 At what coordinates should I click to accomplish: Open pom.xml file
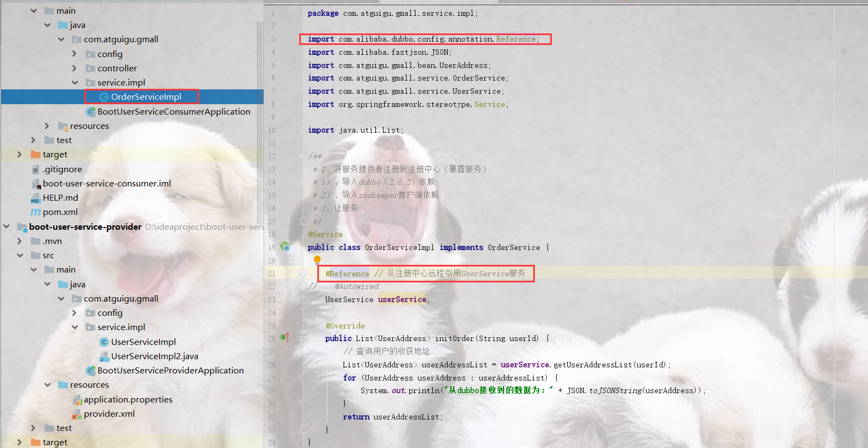[60, 212]
